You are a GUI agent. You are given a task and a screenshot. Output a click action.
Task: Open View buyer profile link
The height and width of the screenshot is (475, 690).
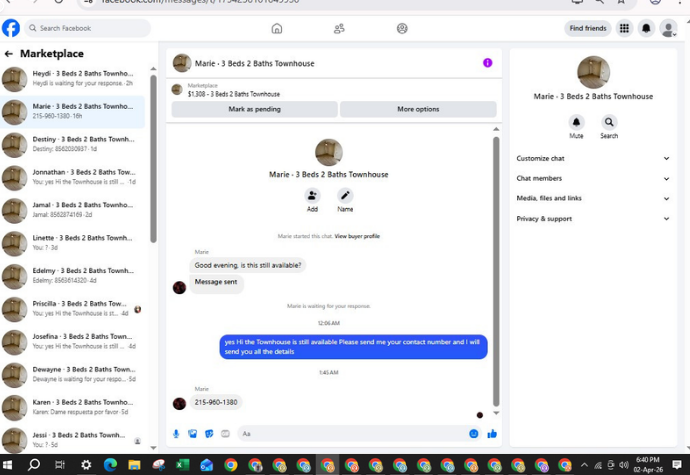click(357, 236)
